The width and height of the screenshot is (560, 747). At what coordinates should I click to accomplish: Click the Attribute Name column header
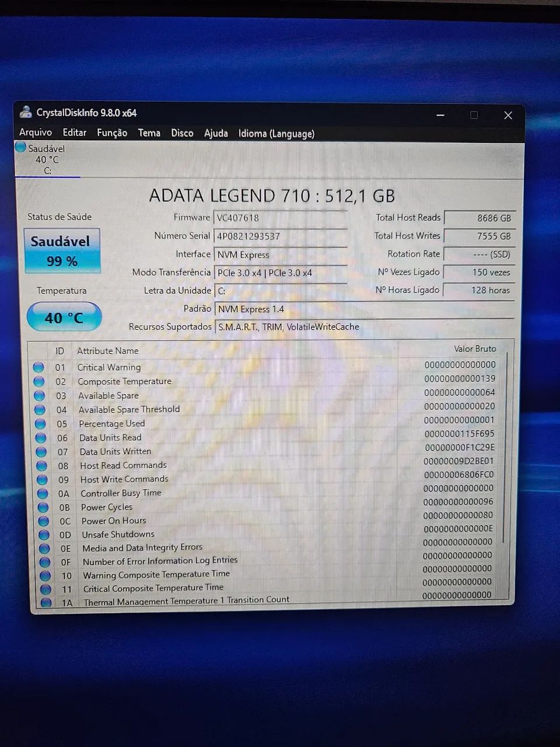(x=108, y=351)
